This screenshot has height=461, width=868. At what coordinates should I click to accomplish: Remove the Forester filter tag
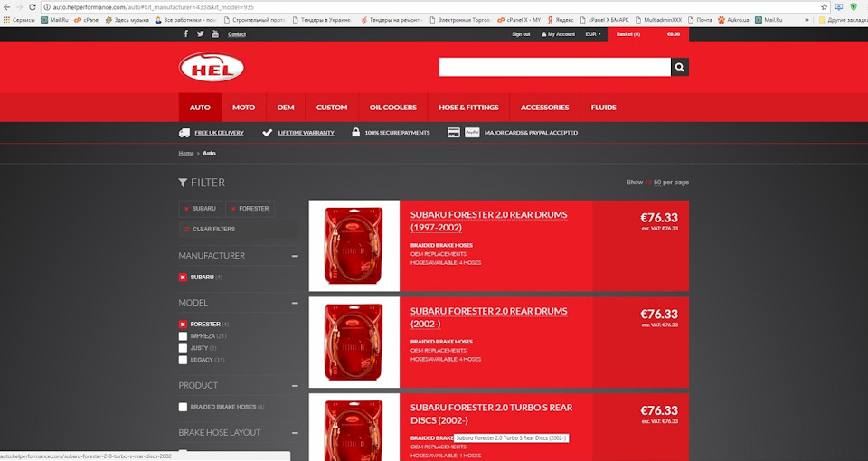[x=250, y=209]
